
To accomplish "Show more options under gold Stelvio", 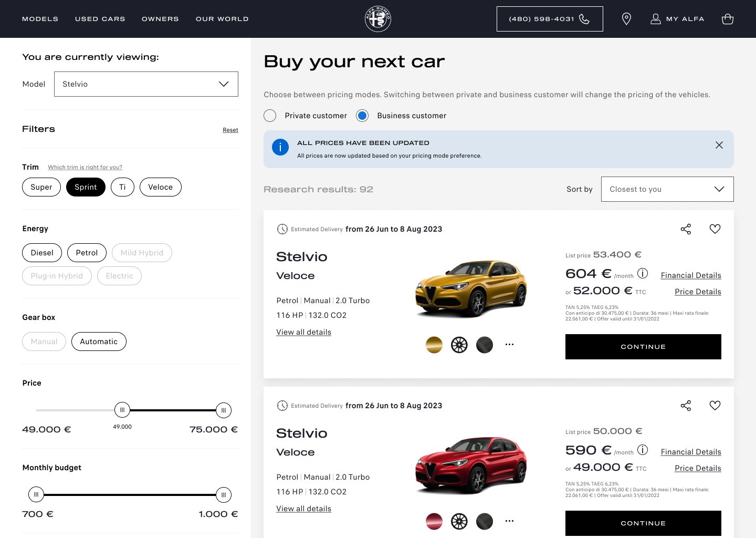I will click(509, 345).
